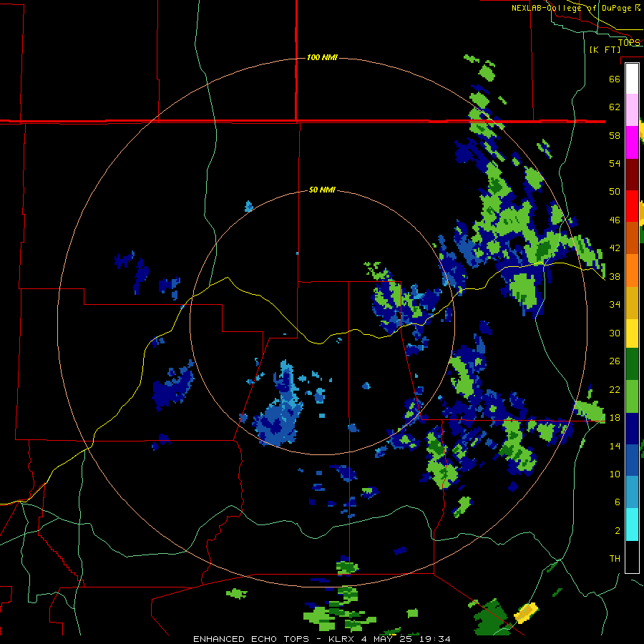Click the light pink swatch in the scale
Screen dimensions: 644x644
point(632,110)
